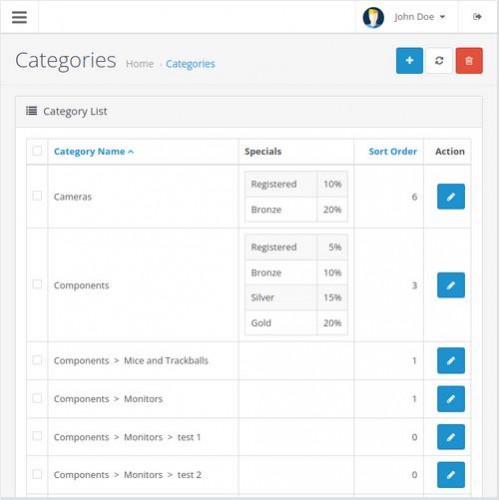
Task: Edit the test 2 category pencil icon
Action: point(451,475)
